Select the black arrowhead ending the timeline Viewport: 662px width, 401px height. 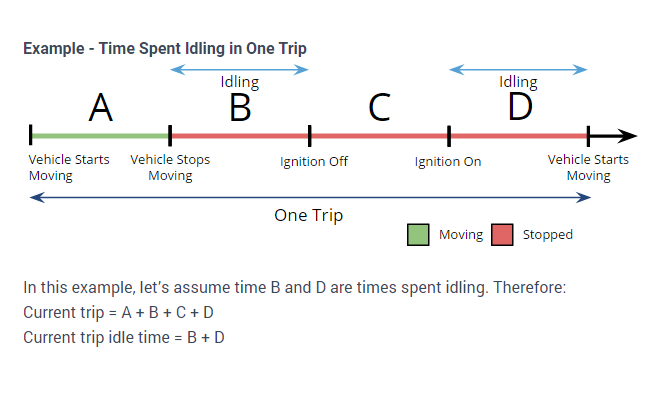[x=627, y=135]
